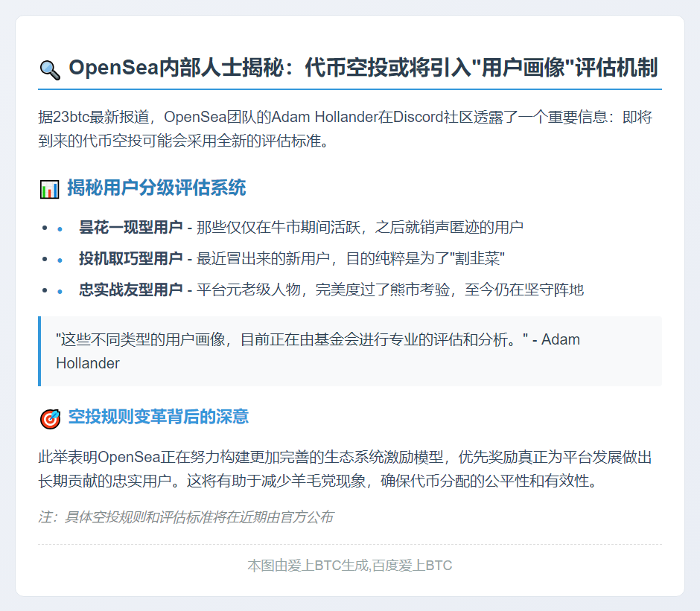Select the heading 空投规则变革背后的深意
Screen dimensions: 700x611
tap(158, 417)
